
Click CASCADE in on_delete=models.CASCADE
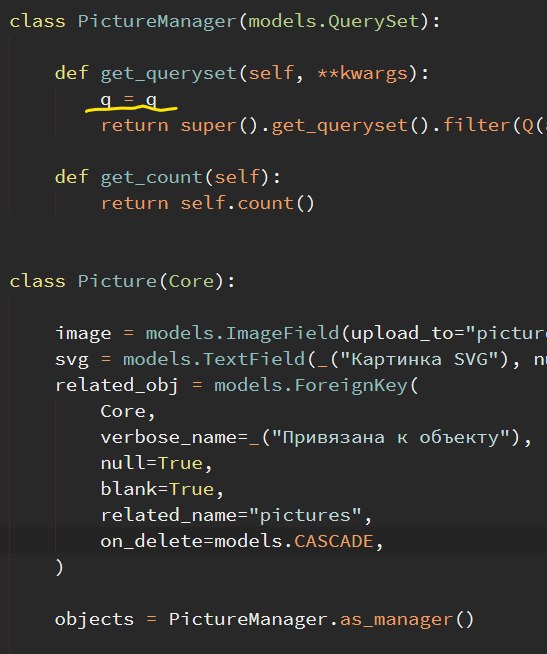click(334, 542)
